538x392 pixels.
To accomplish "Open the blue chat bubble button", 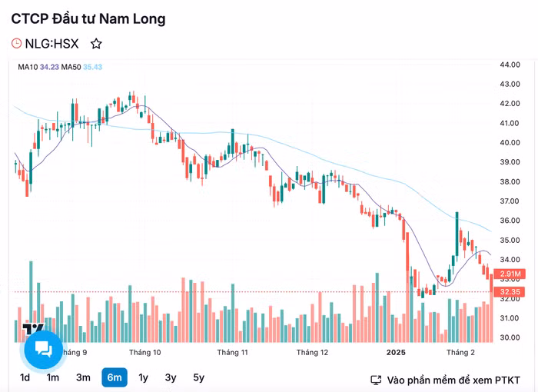I will [x=43, y=350].
